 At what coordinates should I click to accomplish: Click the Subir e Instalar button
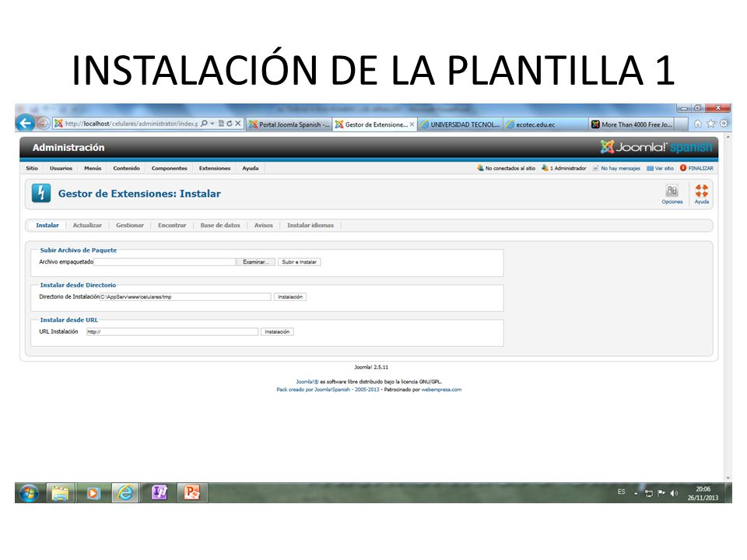[x=299, y=262]
